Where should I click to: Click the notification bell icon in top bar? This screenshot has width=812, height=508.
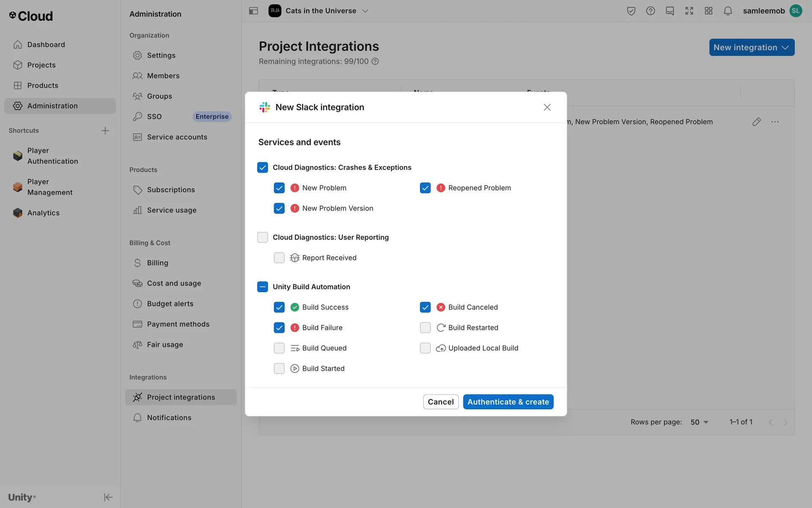[727, 11]
